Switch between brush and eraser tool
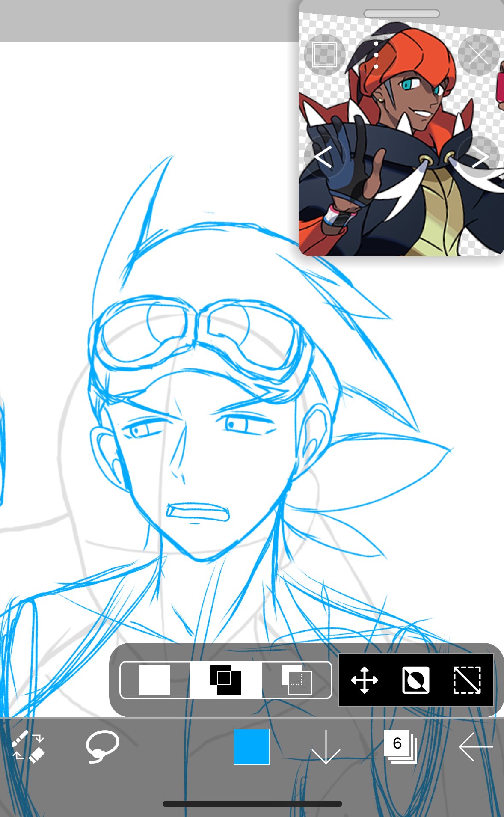The height and width of the screenshot is (817, 504). pyautogui.click(x=28, y=746)
